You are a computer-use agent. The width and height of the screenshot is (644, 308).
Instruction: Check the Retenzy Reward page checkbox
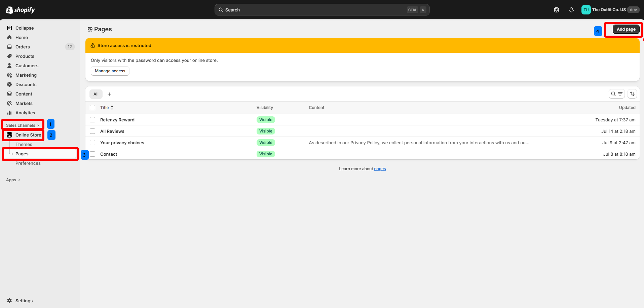pyautogui.click(x=92, y=120)
